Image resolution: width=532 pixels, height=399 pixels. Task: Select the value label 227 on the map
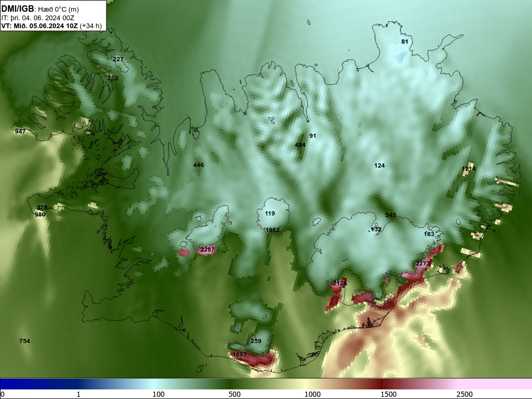coord(118,59)
